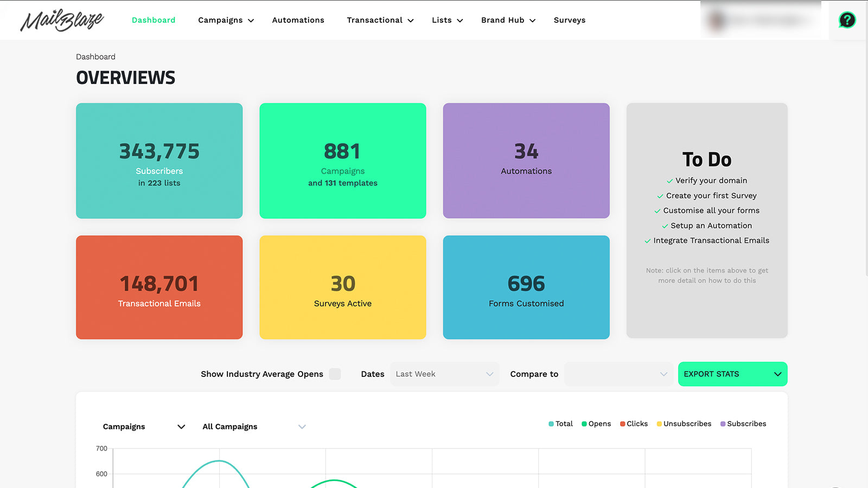Click the MailBlaze logo
Image resolution: width=868 pixels, height=488 pixels.
click(x=62, y=21)
